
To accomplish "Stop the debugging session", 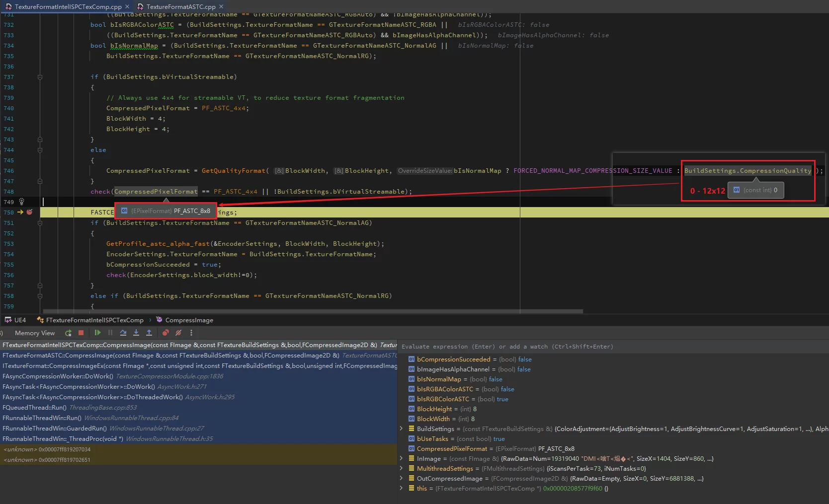I will click(81, 333).
